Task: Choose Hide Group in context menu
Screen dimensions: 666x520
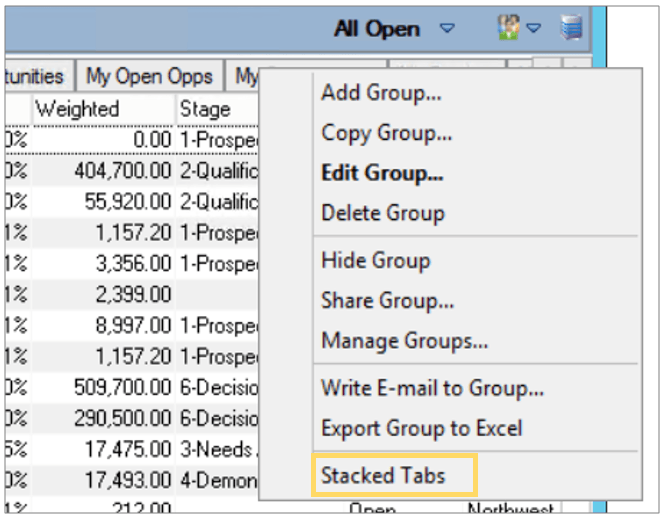Action: pos(375,260)
